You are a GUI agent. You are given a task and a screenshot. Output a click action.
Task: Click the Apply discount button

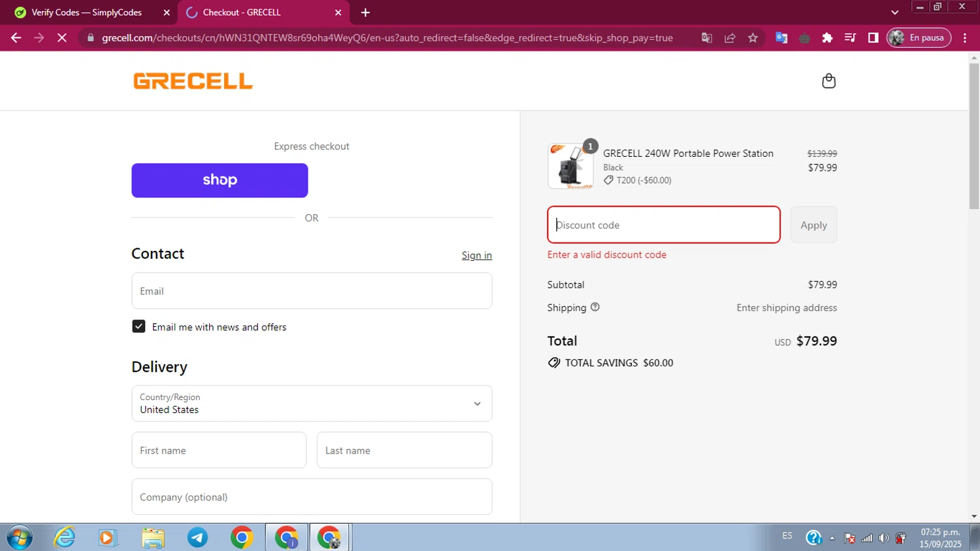(x=813, y=225)
